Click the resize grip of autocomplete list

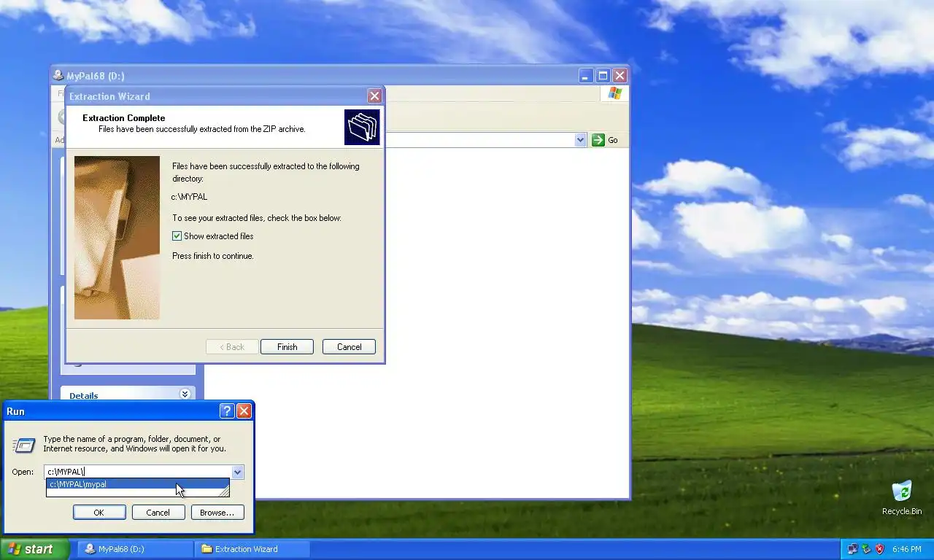(224, 493)
